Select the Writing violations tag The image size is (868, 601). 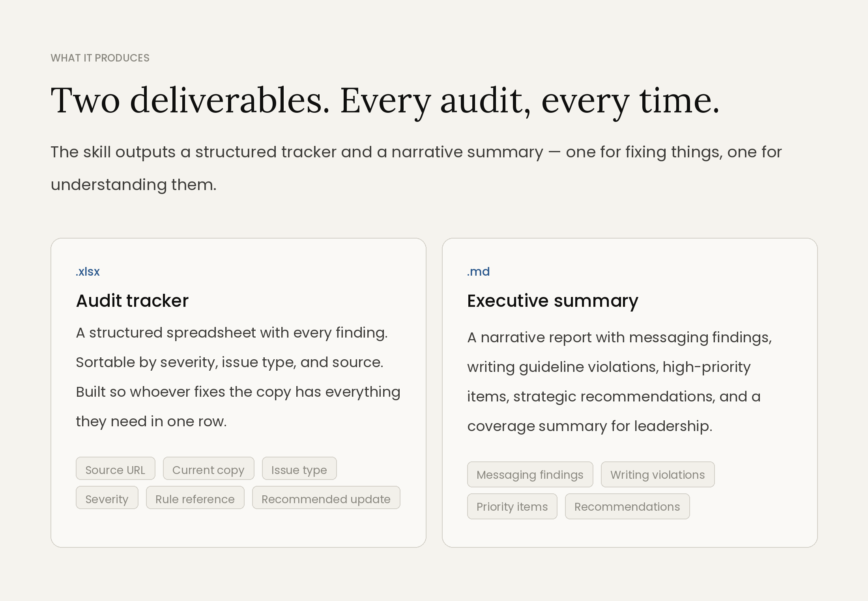pyautogui.click(x=657, y=475)
